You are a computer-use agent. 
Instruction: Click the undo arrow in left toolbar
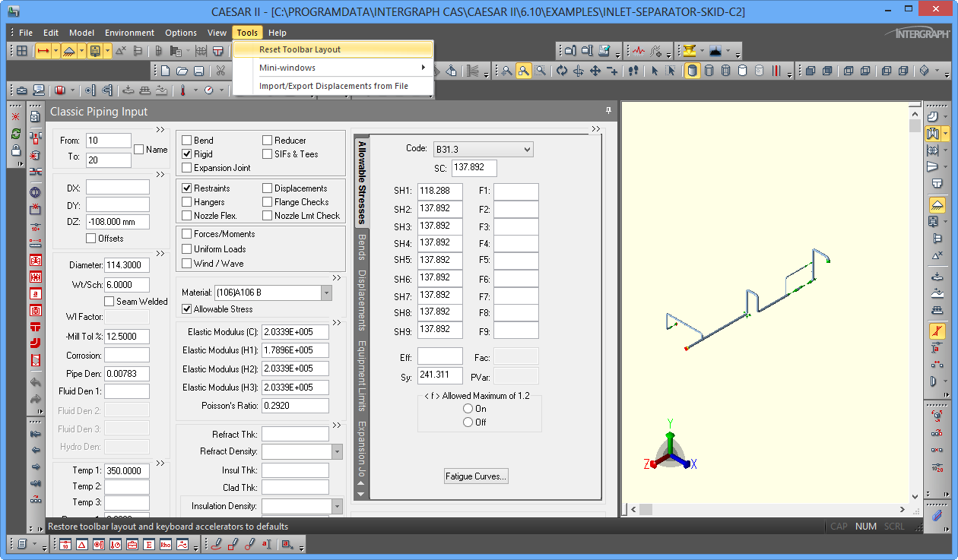pos(36,382)
